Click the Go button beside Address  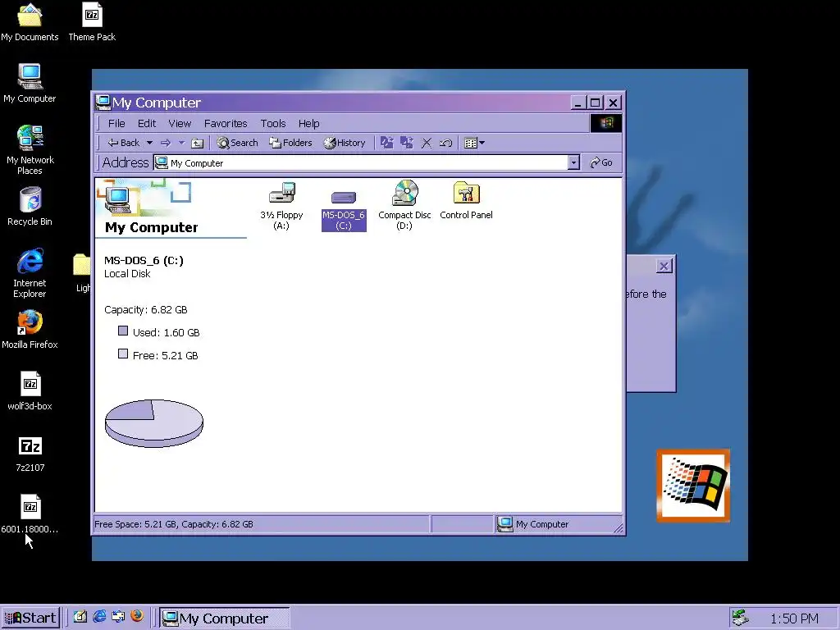tap(601, 162)
